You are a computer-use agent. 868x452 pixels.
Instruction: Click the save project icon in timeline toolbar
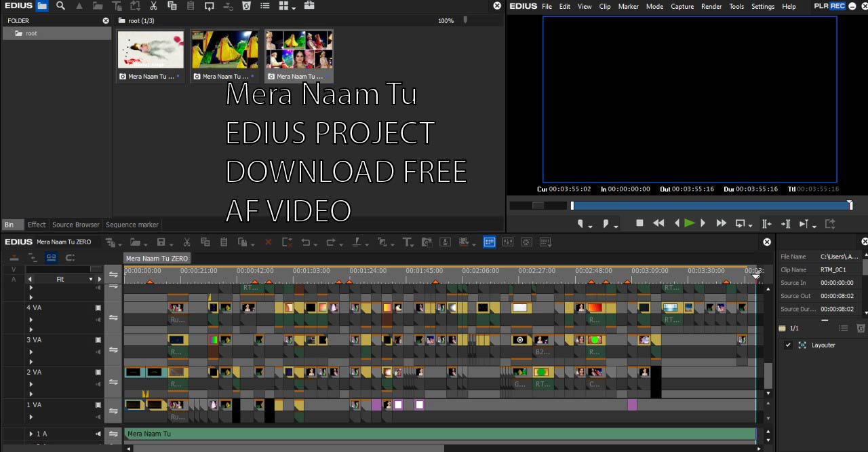click(161, 242)
